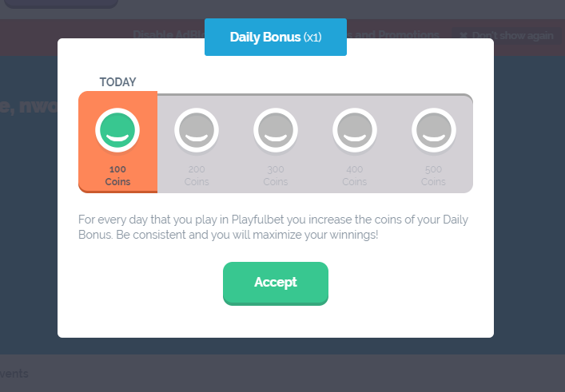Viewport: 565px width, 392px height.
Task: Click the grey 200 Coins smiley icon
Action: 197,129
